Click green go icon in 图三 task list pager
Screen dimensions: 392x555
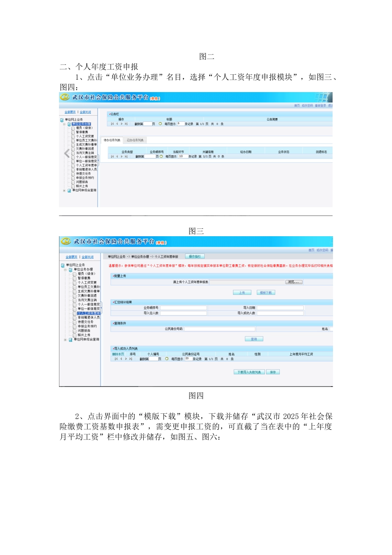(161, 157)
